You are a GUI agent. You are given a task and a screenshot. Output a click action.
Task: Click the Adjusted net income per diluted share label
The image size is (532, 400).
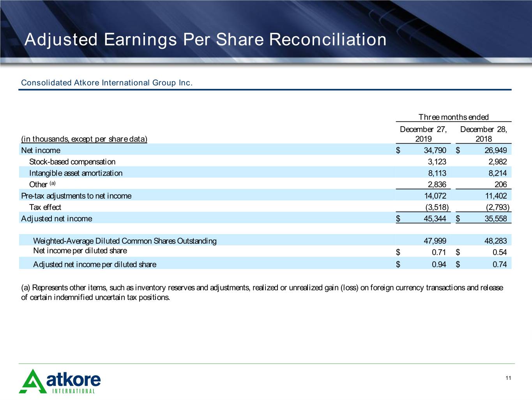pyautogui.click(x=95, y=264)
